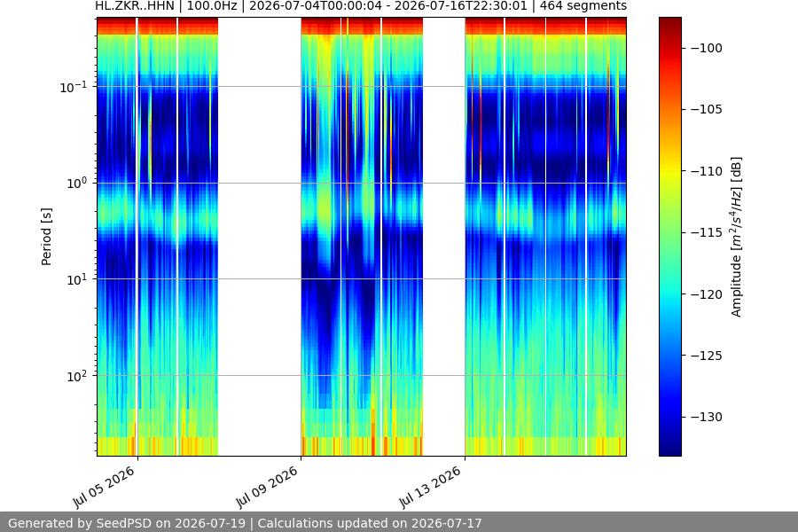Viewport: 798px width, 532px height.
Task: Click the Generated by SeedPSD footer text
Action: pos(245,523)
